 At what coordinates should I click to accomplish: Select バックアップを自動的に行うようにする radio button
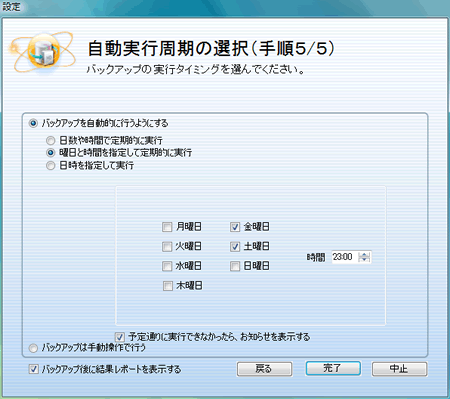click(x=33, y=124)
